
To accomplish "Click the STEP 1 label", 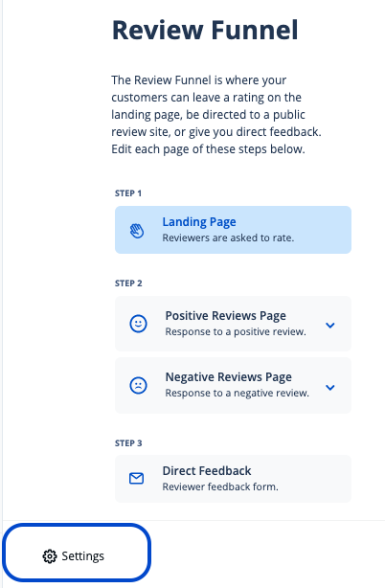I will point(128,193).
